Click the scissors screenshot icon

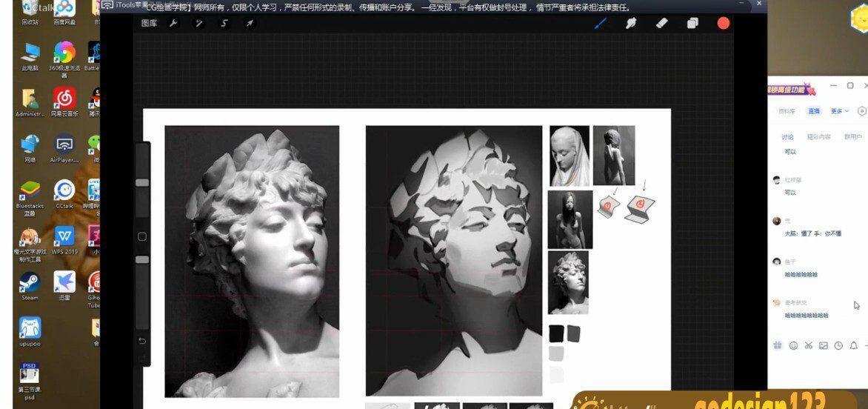pos(808,345)
